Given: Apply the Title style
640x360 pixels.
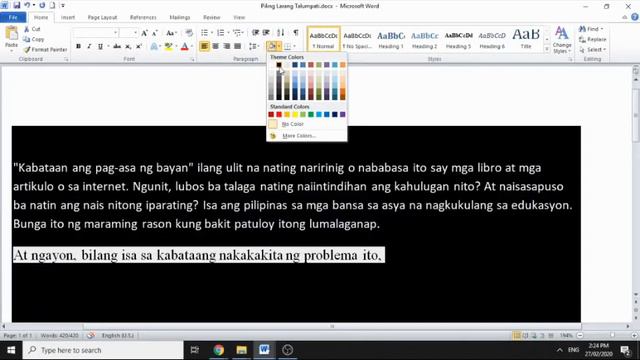Looking at the screenshot, I should tap(526, 40).
